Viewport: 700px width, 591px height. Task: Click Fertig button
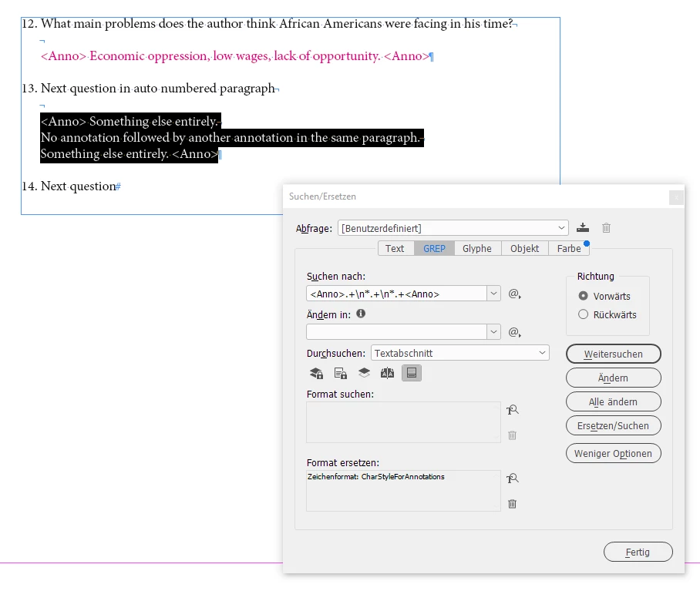[638, 552]
